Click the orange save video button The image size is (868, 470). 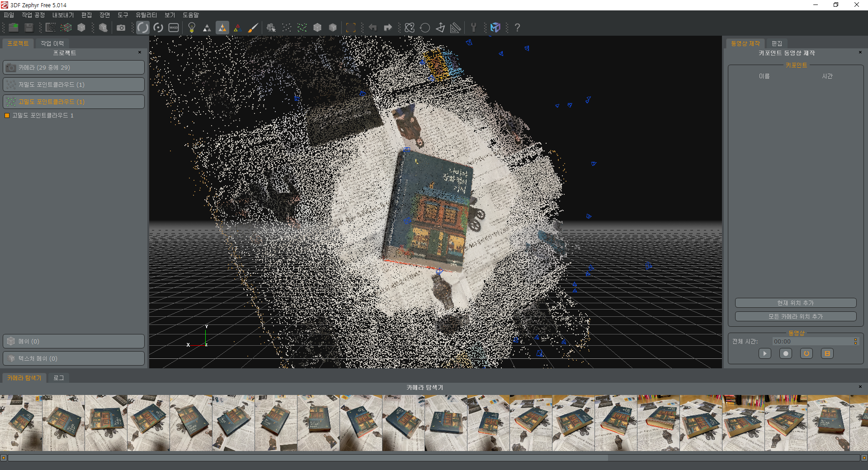[827, 354]
